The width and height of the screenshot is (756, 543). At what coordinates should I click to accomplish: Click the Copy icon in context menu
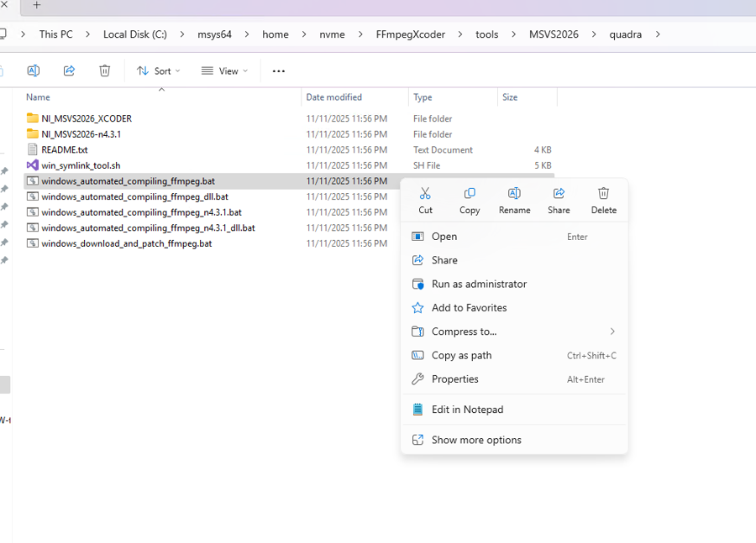pos(469,194)
